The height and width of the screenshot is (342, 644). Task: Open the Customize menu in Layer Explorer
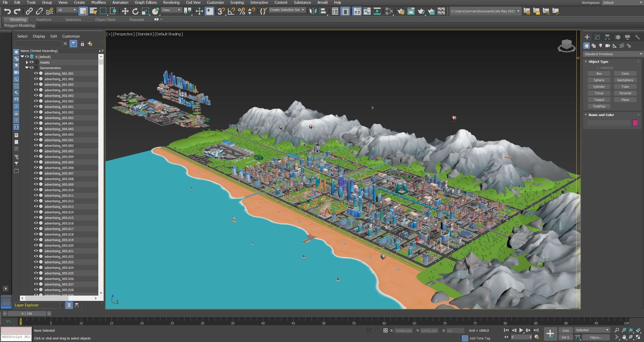coord(71,36)
